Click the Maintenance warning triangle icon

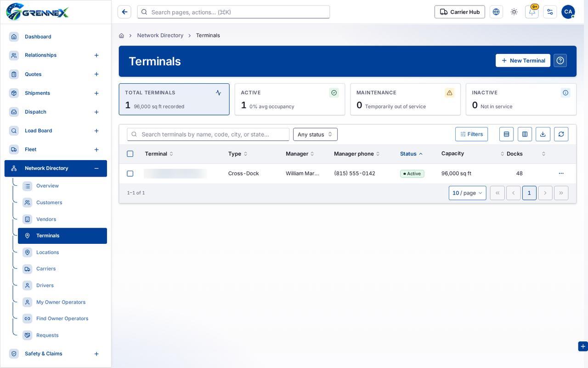pos(449,92)
